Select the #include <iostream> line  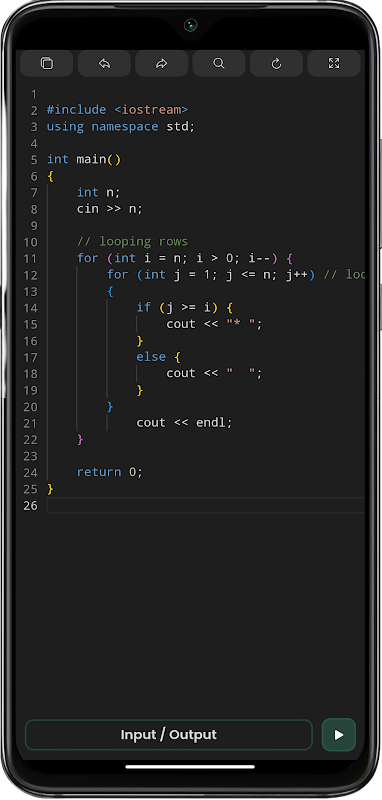click(x=117, y=110)
